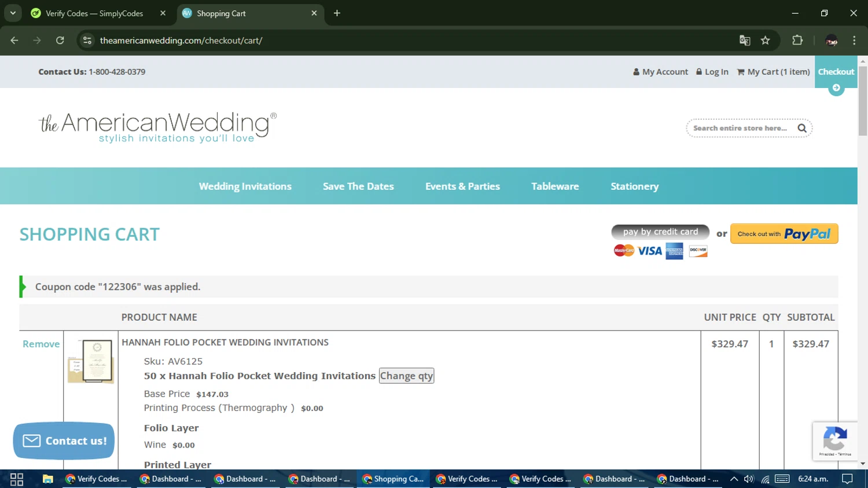Remove the Hannah Folio item
This screenshot has height=488, width=868.
coord(41,344)
